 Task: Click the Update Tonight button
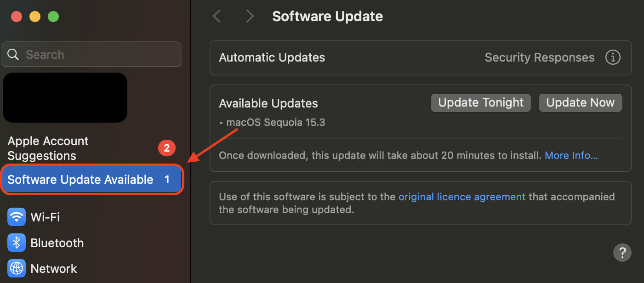(x=480, y=102)
